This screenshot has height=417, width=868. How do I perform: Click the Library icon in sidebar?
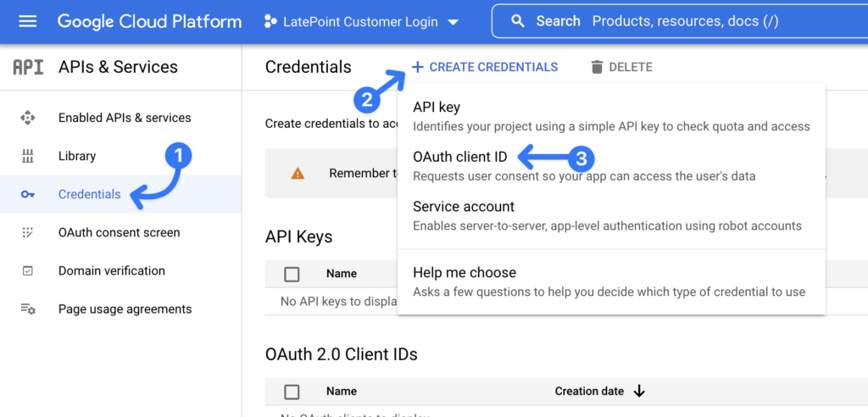(28, 156)
